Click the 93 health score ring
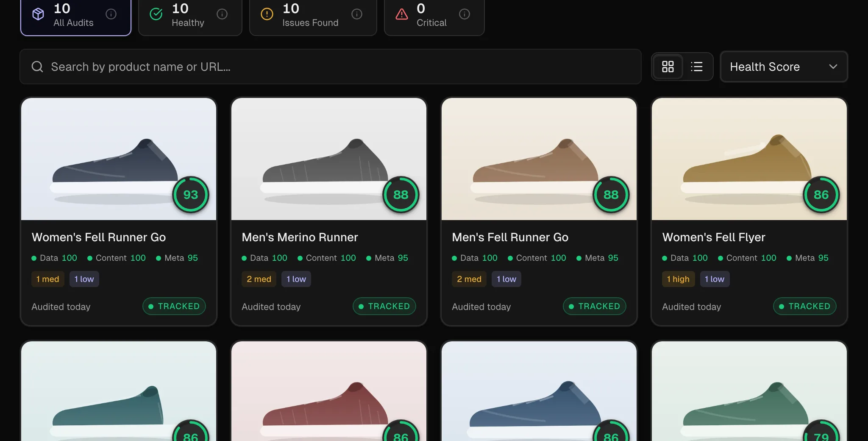The image size is (868, 441). click(x=191, y=195)
